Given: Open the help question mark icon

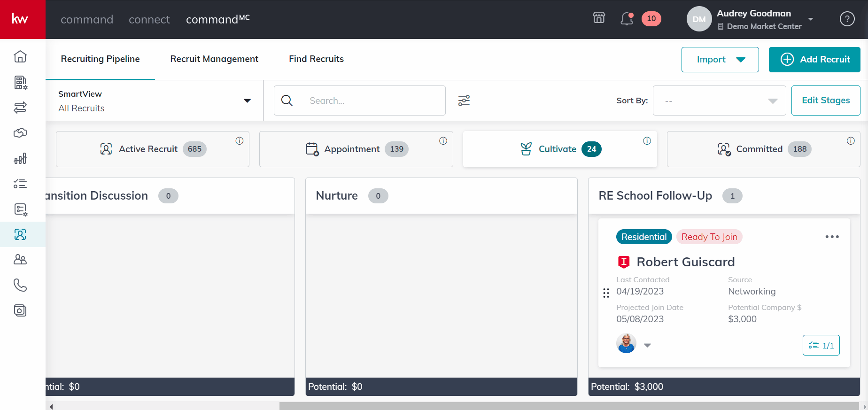Looking at the screenshot, I should click(x=847, y=19).
